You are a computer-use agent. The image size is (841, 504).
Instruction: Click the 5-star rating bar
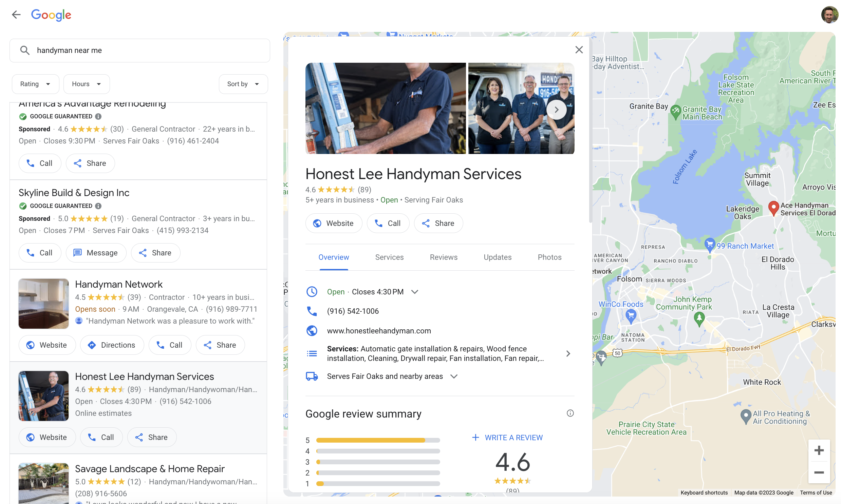click(377, 440)
